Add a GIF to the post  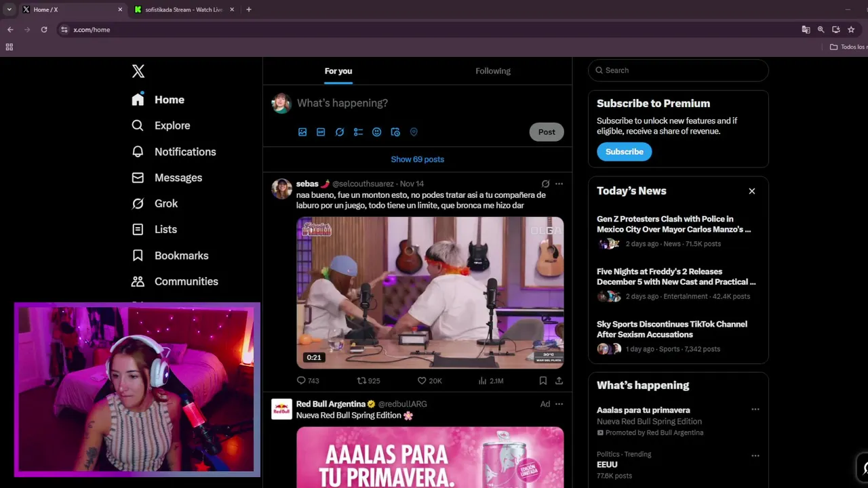(321, 132)
